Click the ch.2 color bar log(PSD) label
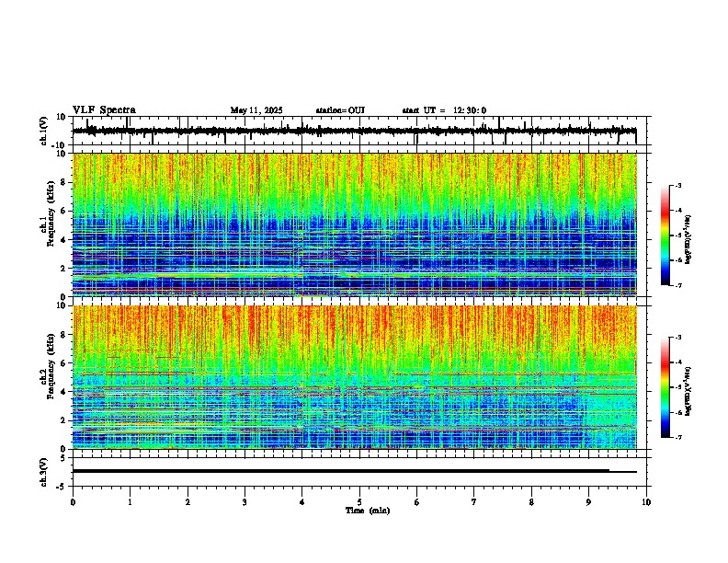Image resolution: width=728 pixels, height=563 pixels. click(x=688, y=391)
